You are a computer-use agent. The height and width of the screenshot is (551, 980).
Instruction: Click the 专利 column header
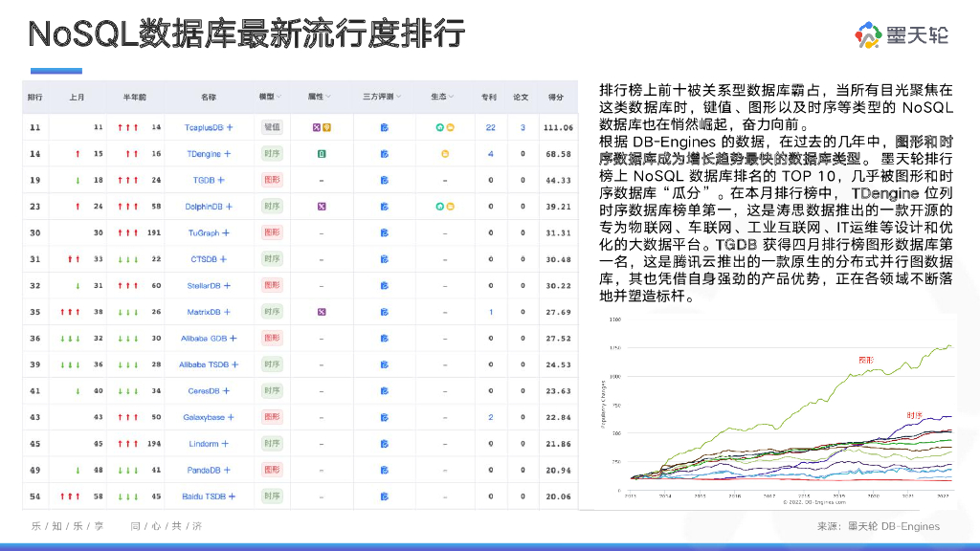489,97
